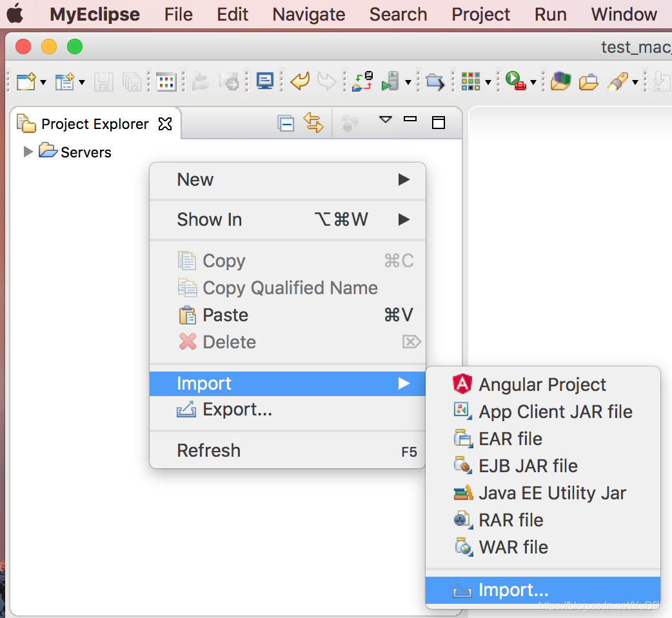
Task: Open the Run menu
Action: tap(550, 15)
